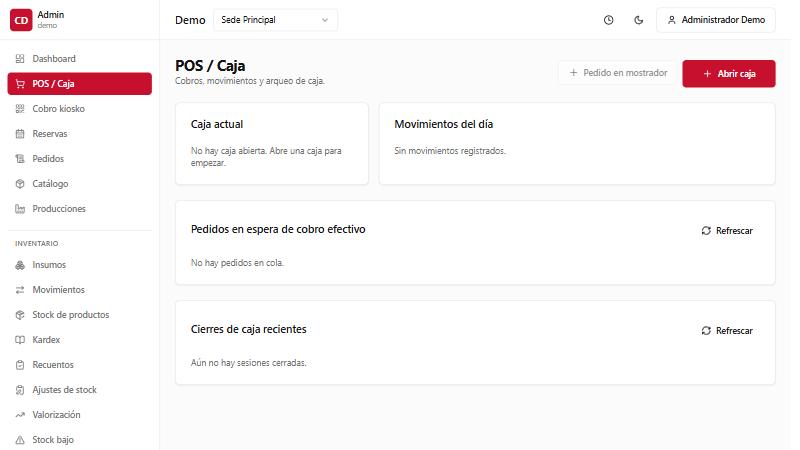
Task: Open the Administrador Demo account menu
Action: pyautogui.click(x=716, y=20)
